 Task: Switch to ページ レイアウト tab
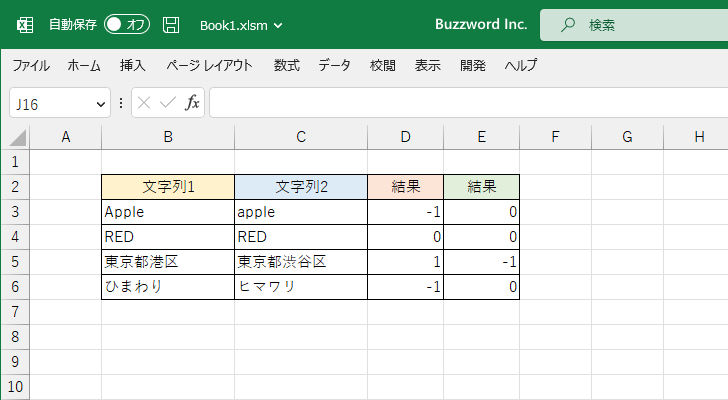pyautogui.click(x=209, y=65)
